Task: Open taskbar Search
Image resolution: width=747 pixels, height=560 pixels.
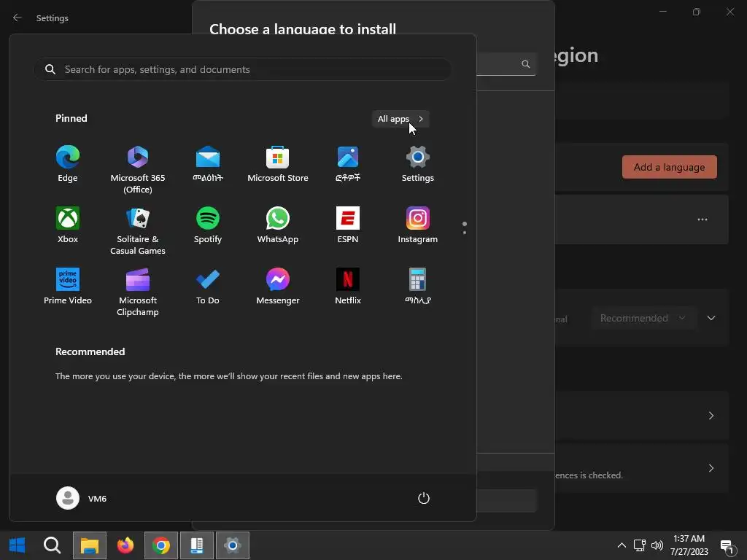Action: click(52, 545)
